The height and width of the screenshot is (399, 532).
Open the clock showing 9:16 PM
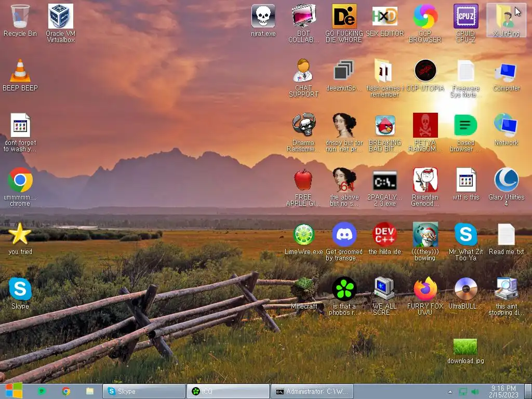point(504,391)
